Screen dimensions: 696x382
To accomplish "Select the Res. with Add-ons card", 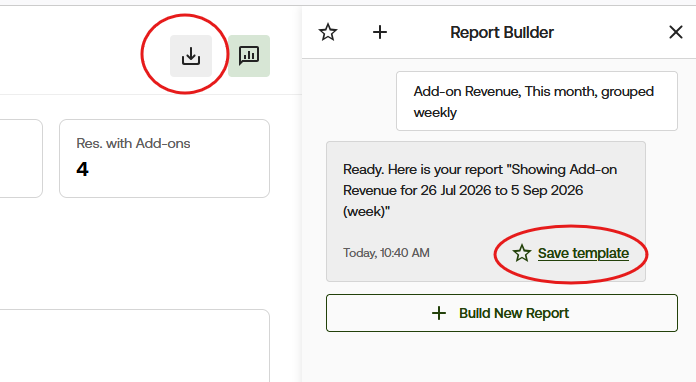I will point(164,158).
